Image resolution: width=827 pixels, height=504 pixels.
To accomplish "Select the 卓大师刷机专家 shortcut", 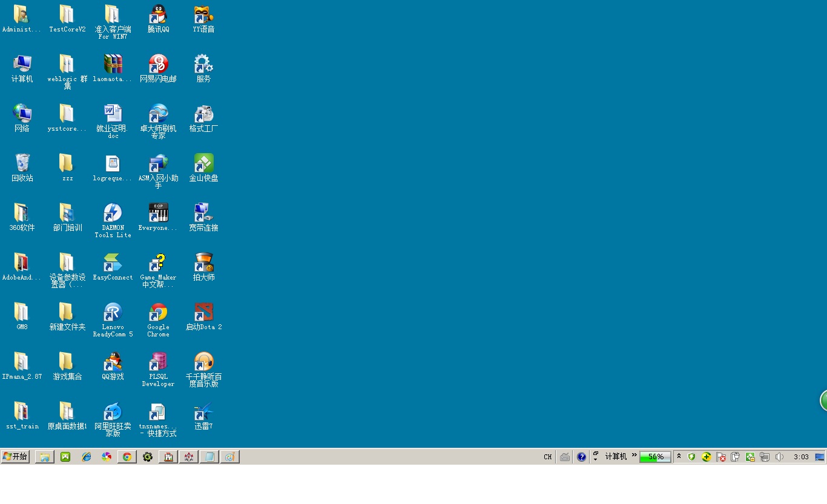I will point(158,121).
